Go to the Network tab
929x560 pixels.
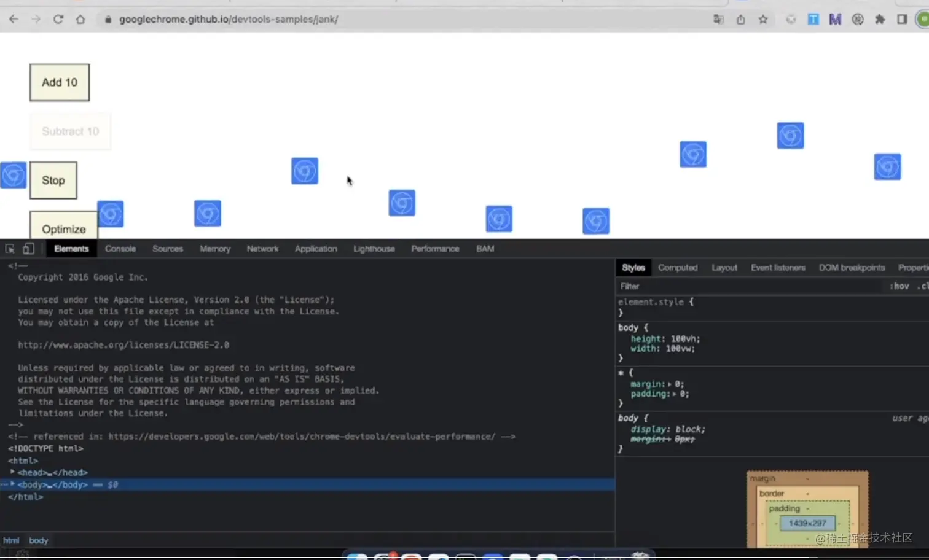[x=262, y=249]
